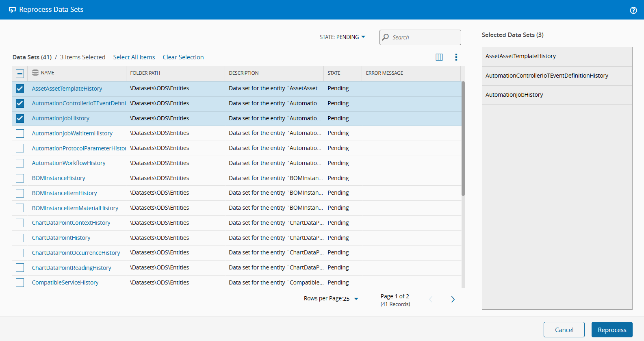Open the help question mark icon
The image size is (644, 341).
633,10
